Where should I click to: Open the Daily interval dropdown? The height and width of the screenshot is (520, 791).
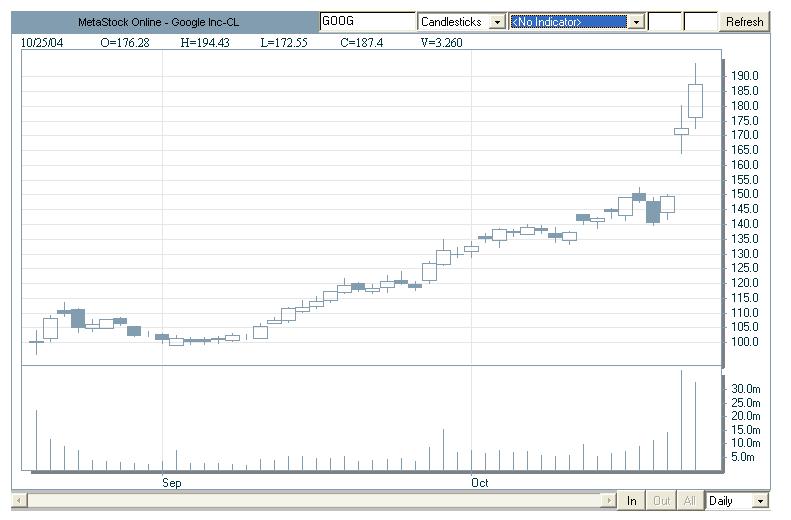click(x=760, y=501)
